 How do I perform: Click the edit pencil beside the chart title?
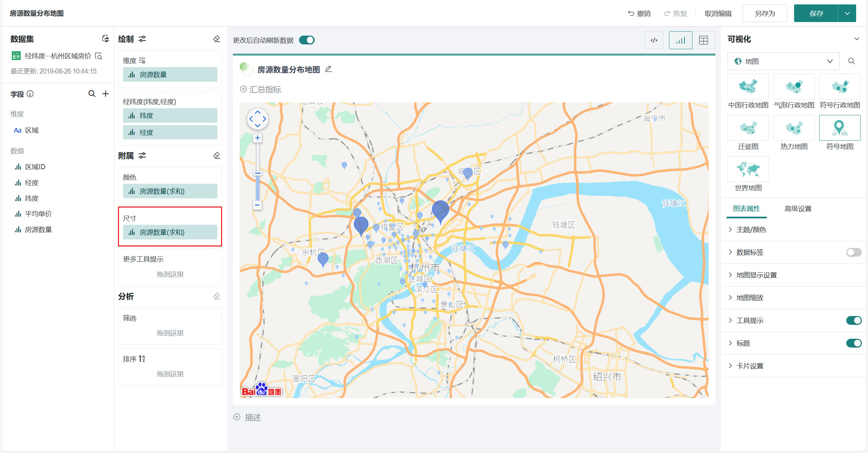click(328, 69)
